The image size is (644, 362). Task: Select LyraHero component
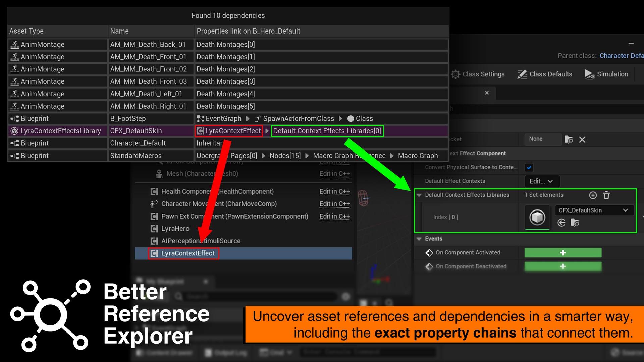pyautogui.click(x=175, y=229)
